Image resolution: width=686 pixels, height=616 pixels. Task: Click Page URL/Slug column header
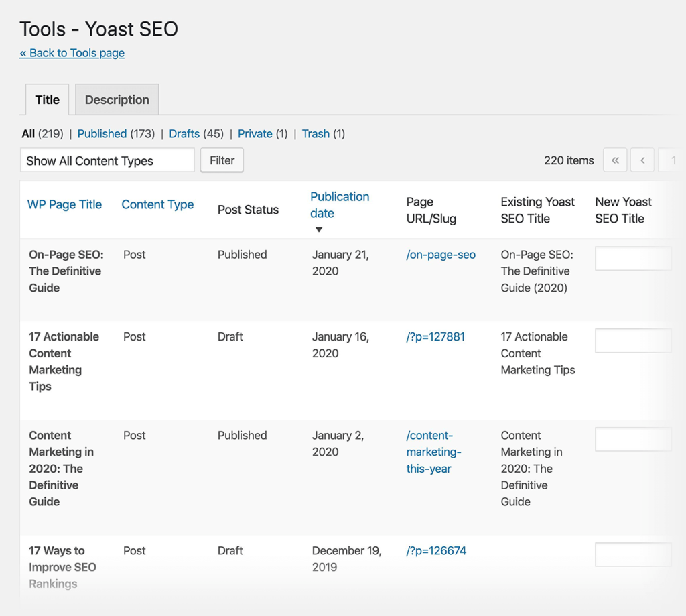431,210
